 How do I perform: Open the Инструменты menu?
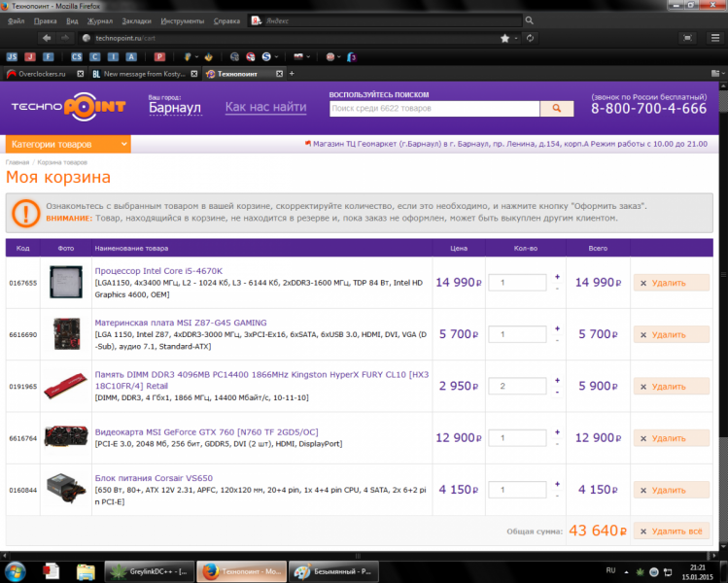click(x=183, y=20)
